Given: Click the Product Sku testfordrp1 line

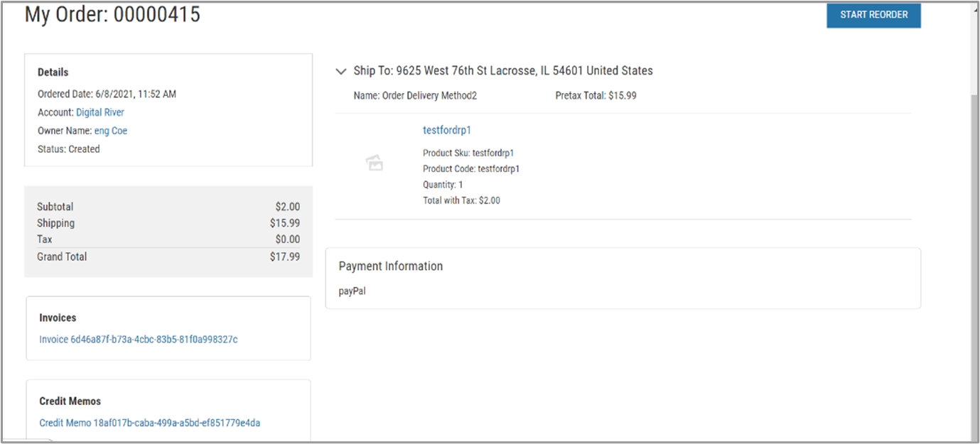Looking at the screenshot, I should [x=468, y=153].
